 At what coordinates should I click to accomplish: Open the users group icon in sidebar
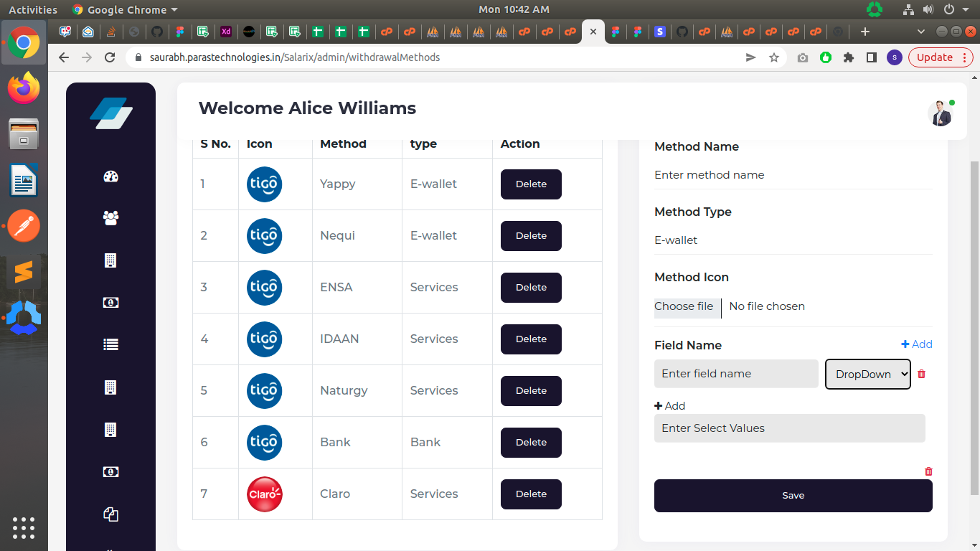(x=110, y=218)
